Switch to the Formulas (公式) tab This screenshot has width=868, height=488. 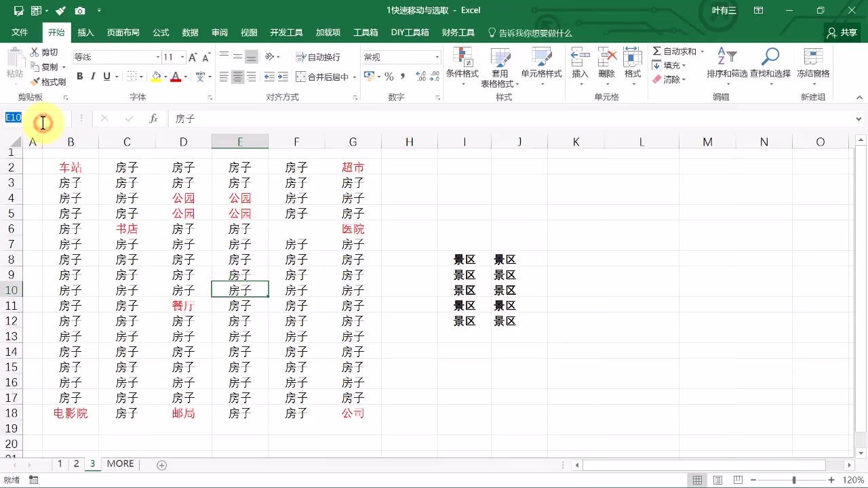(x=161, y=33)
